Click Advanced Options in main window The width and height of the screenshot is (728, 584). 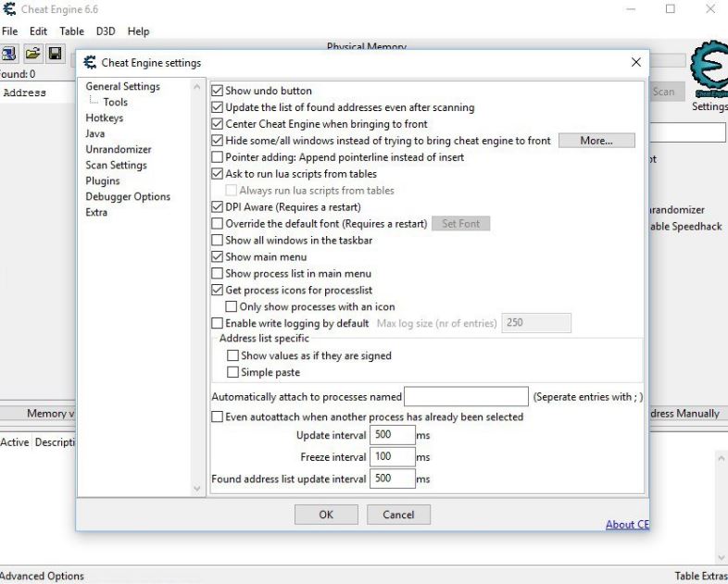point(42,576)
